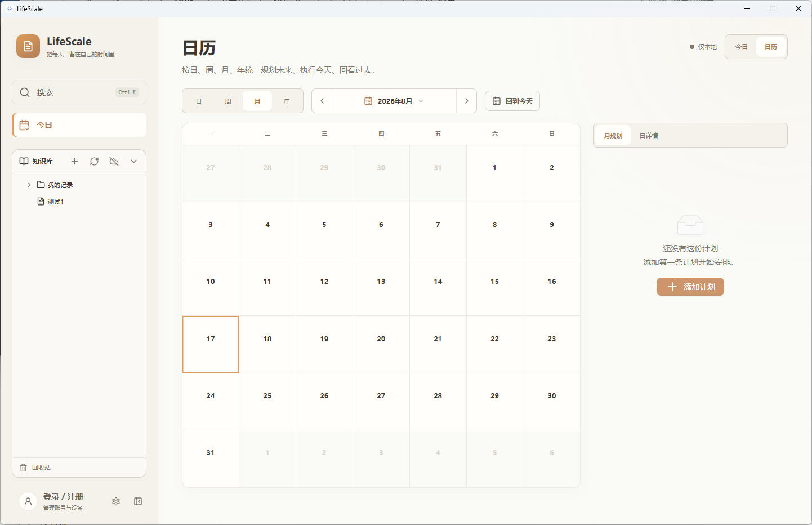Select August 17 in the calendar
Image resolution: width=812 pixels, height=525 pixels.
pos(211,344)
